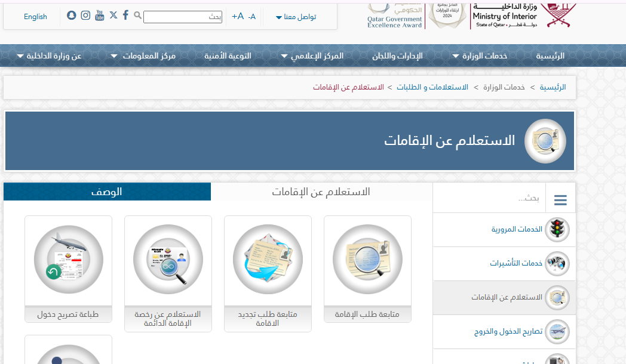Open the الإدارات واللجان nav menu item
The width and height of the screenshot is (626, 364).
(397, 56)
